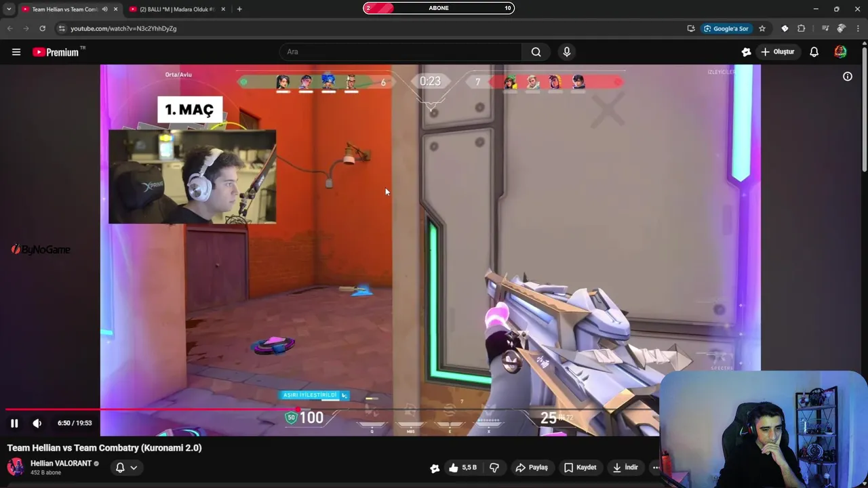Open the Hellian VALORANT channel name link
The image size is (868, 488).
coord(61,464)
